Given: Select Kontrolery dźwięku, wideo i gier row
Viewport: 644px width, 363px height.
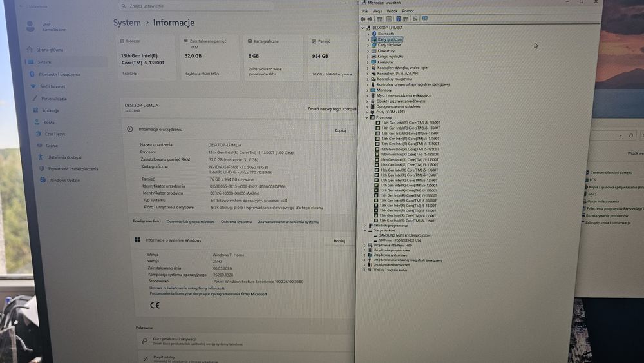Looking at the screenshot, I should [403, 68].
